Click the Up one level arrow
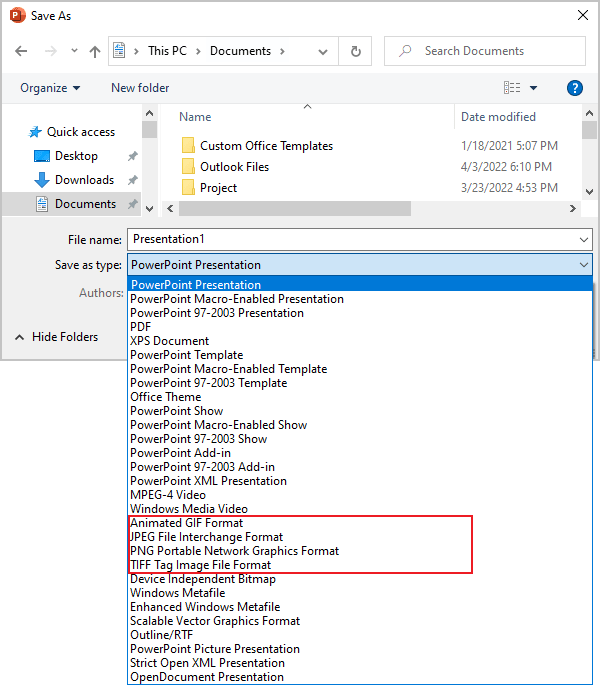600x685 pixels. click(95, 51)
